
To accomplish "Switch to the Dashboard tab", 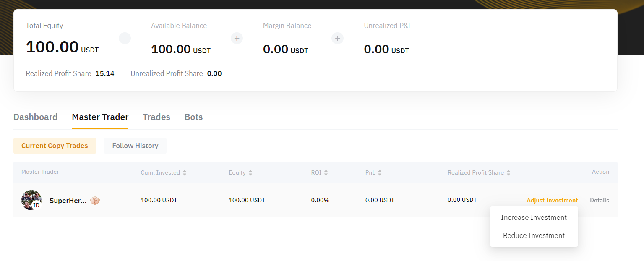I will 35,117.
